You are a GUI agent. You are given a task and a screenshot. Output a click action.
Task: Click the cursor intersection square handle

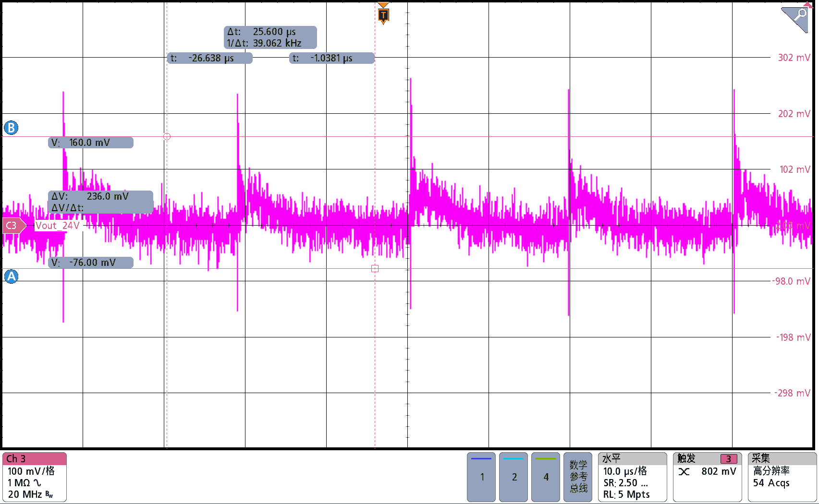click(x=375, y=269)
